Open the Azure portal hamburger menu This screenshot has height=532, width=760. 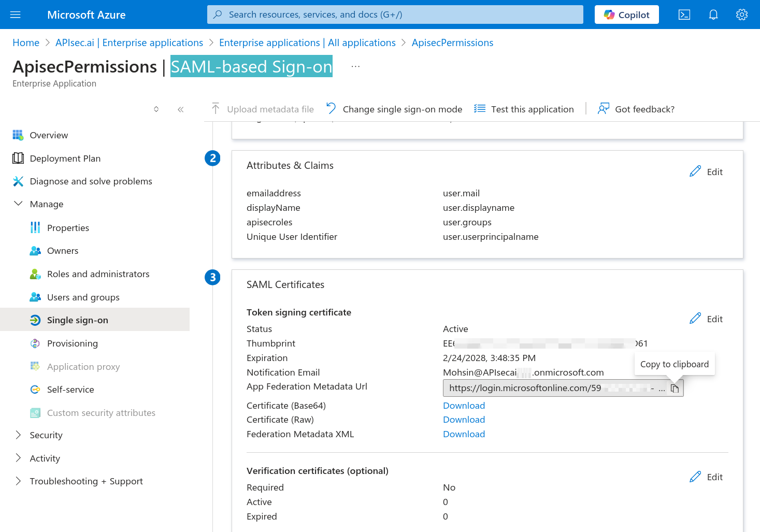click(16, 15)
